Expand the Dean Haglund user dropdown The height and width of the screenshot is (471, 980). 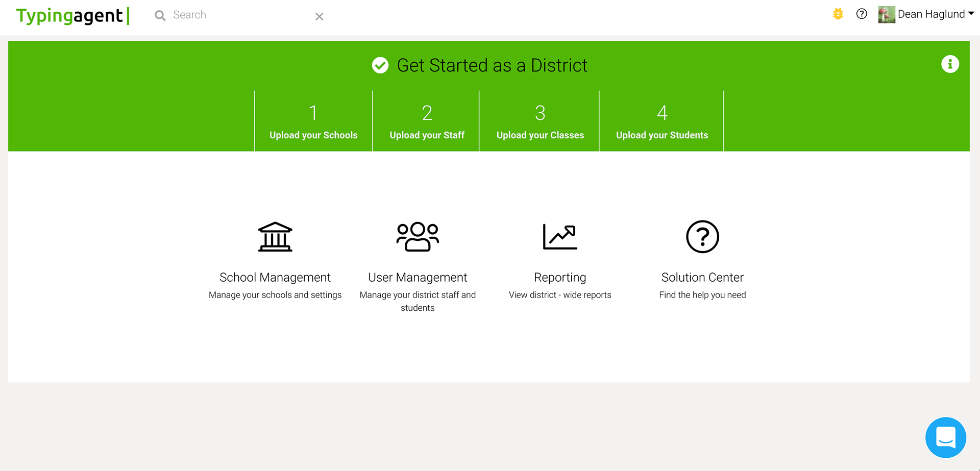click(x=936, y=14)
